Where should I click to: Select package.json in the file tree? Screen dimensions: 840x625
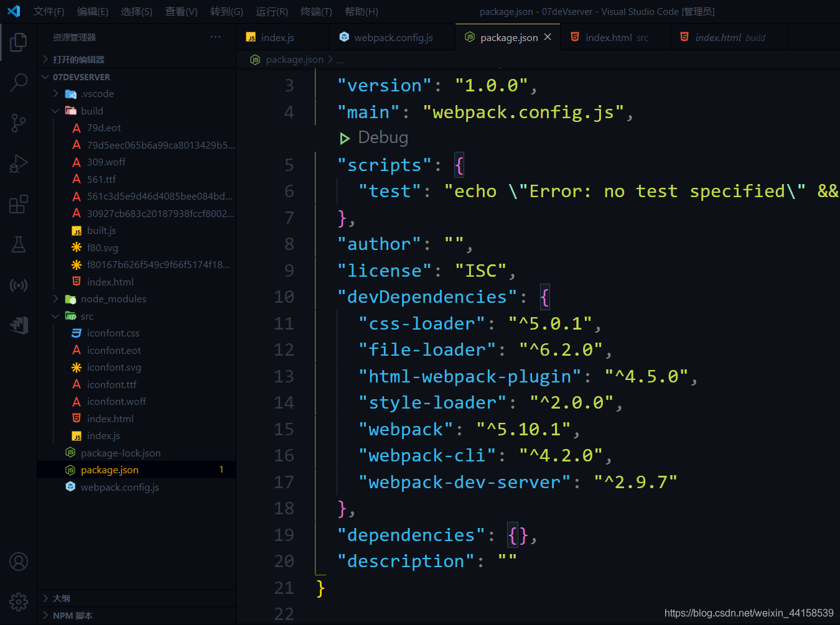point(137,470)
